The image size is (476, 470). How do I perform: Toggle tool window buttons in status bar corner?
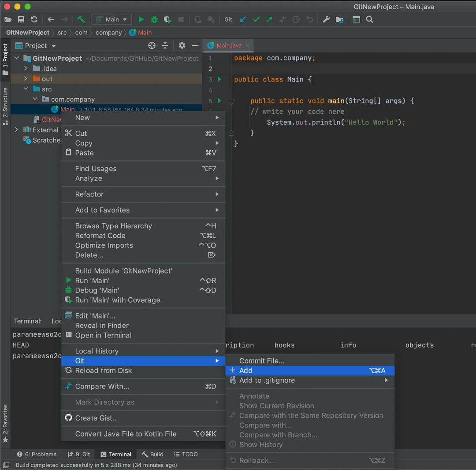[x=6, y=465]
